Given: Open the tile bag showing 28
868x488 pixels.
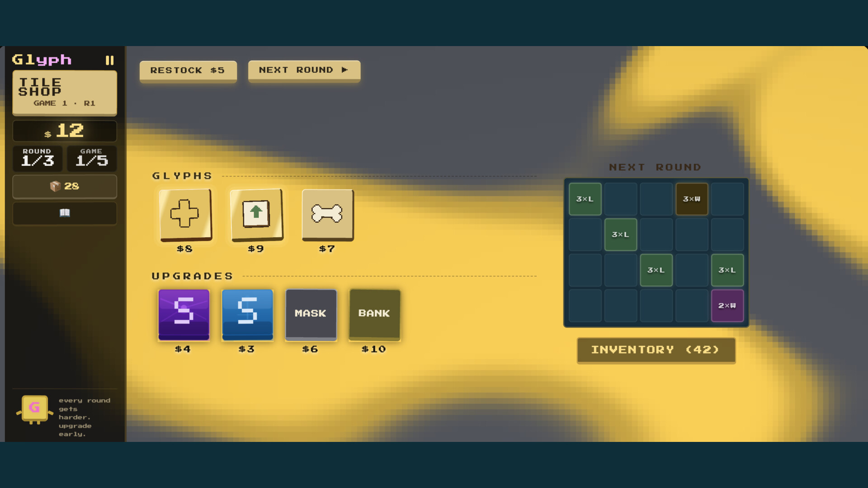Looking at the screenshot, I should click(65, 186).
